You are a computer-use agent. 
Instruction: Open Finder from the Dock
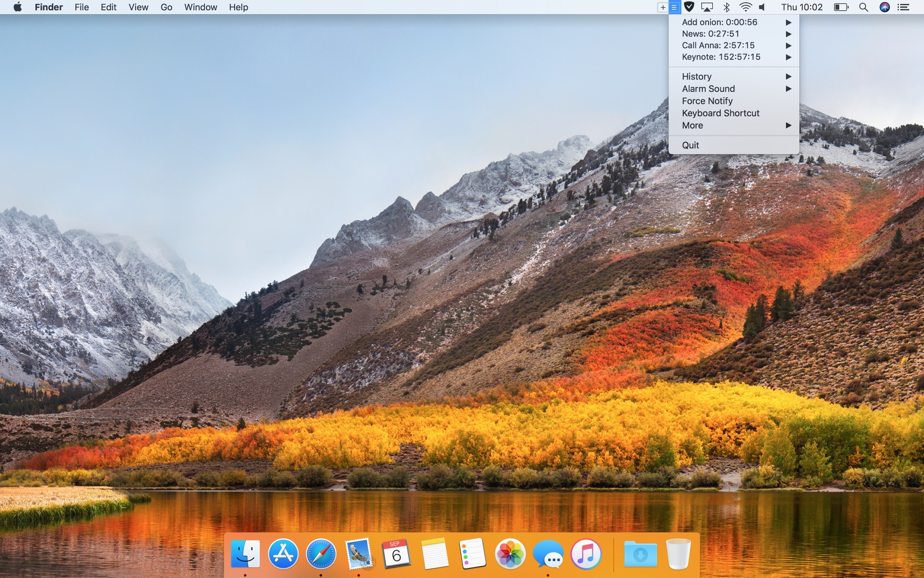[x=245, y=553]
